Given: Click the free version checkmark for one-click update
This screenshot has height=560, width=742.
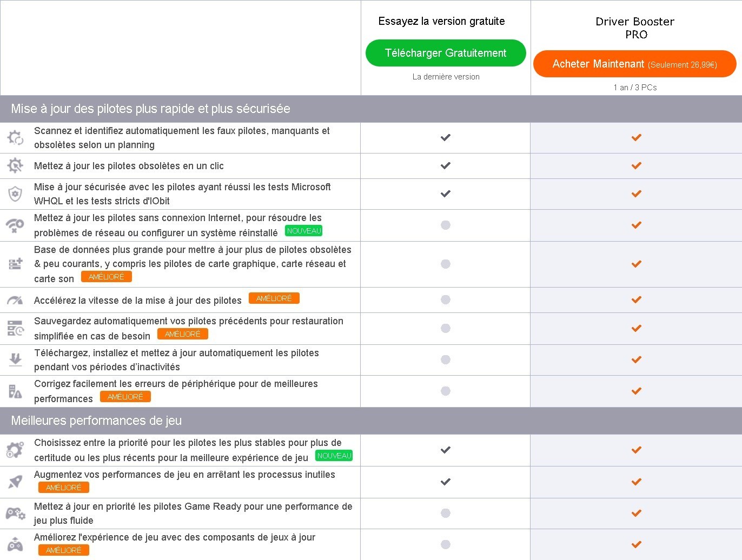Looking at the screenshot, I should click(x=446, y=165).
